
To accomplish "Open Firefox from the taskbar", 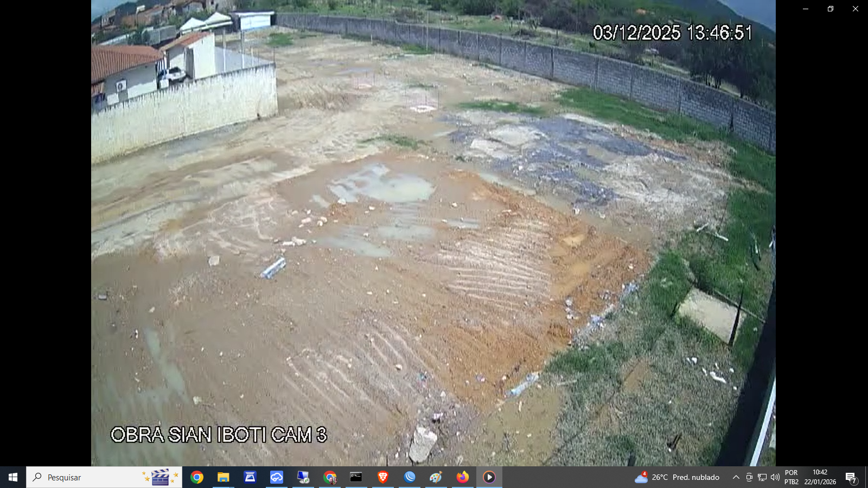I will (x=463, y=477).
